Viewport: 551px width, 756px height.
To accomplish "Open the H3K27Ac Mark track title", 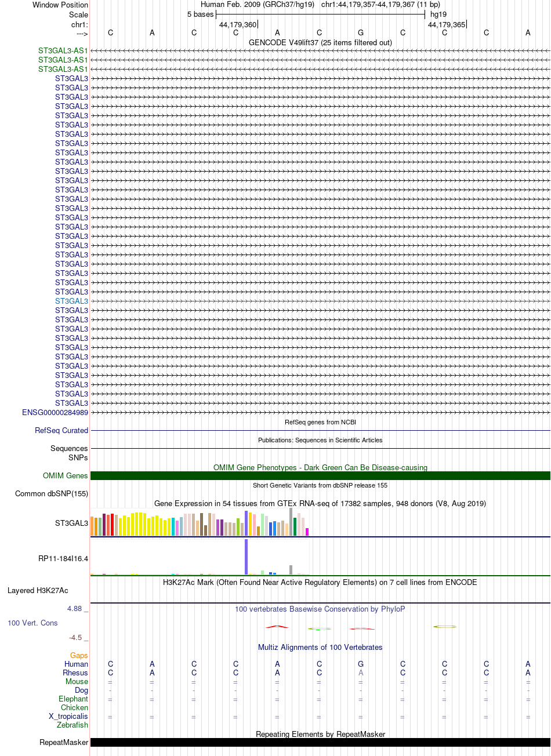I will (320, 582).
